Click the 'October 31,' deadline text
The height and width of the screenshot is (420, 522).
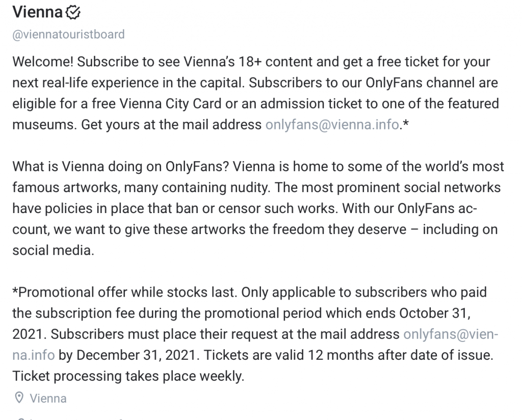[435, 313]
